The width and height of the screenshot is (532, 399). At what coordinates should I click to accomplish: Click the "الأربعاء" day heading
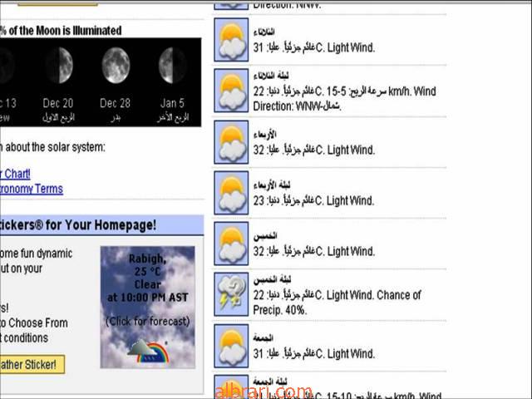[x=264, y=135]
